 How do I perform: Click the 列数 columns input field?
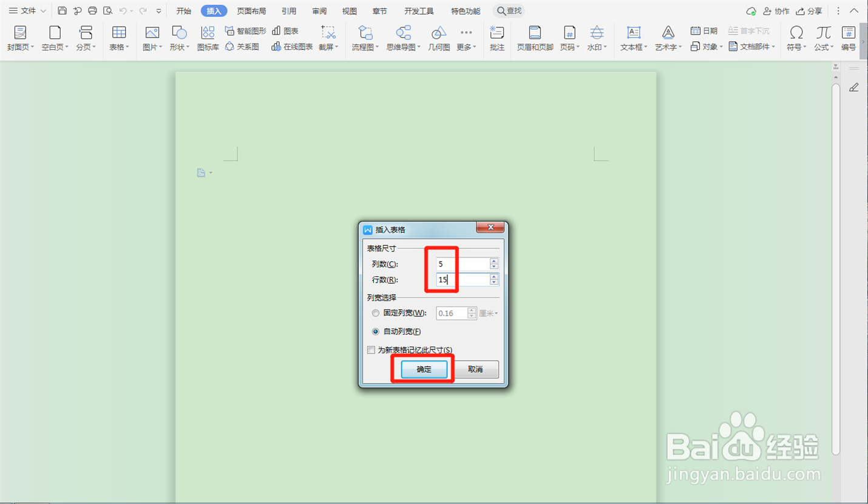pyautogui.click(x=463, y=264)
